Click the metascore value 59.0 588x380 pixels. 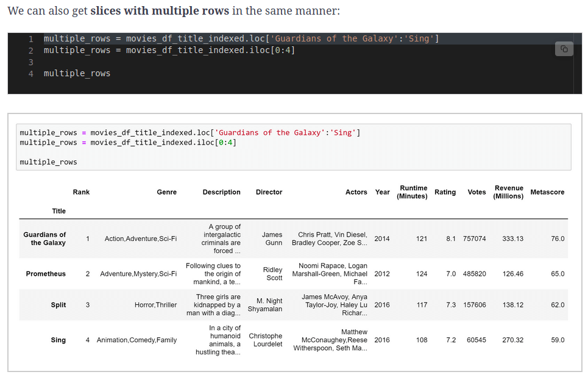(558, 340)
